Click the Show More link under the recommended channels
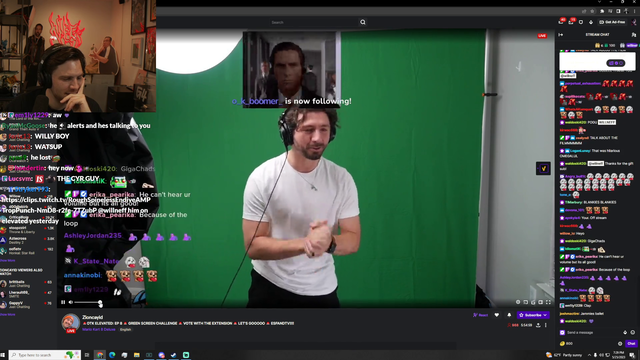Image resolution: width=640 pixels, height=360 pixels. [7, 260]
